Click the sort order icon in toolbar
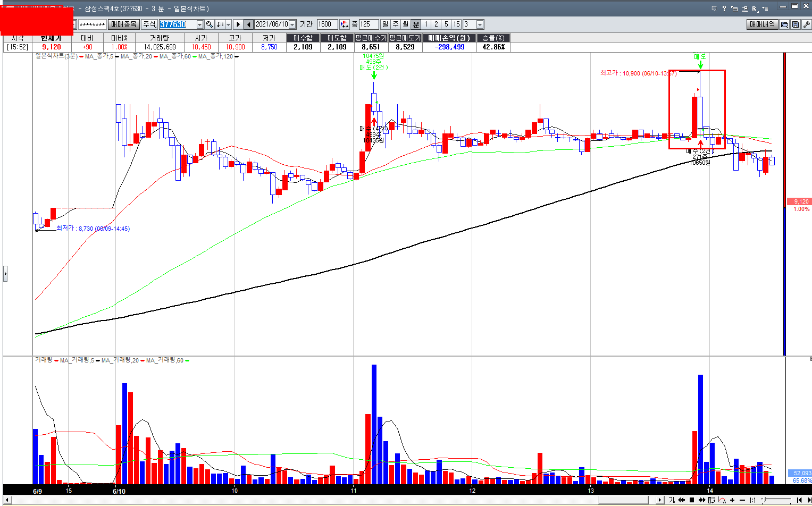 220,24
